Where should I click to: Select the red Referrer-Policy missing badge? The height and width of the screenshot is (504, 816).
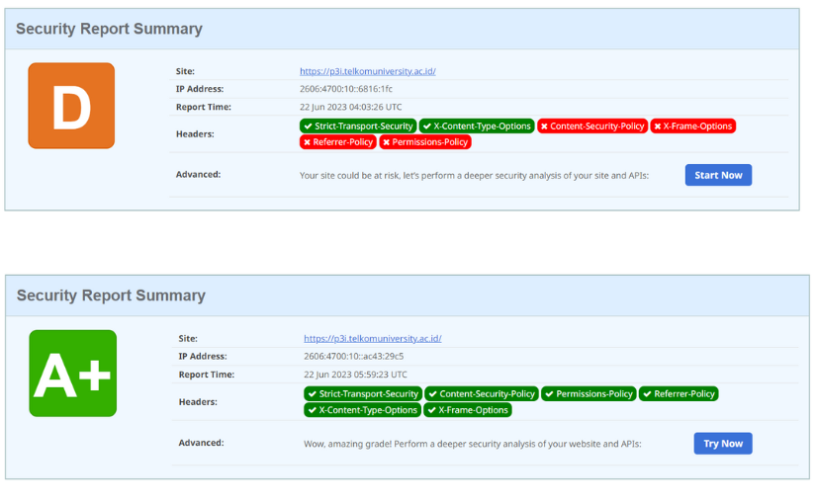(x=337, y=142)
